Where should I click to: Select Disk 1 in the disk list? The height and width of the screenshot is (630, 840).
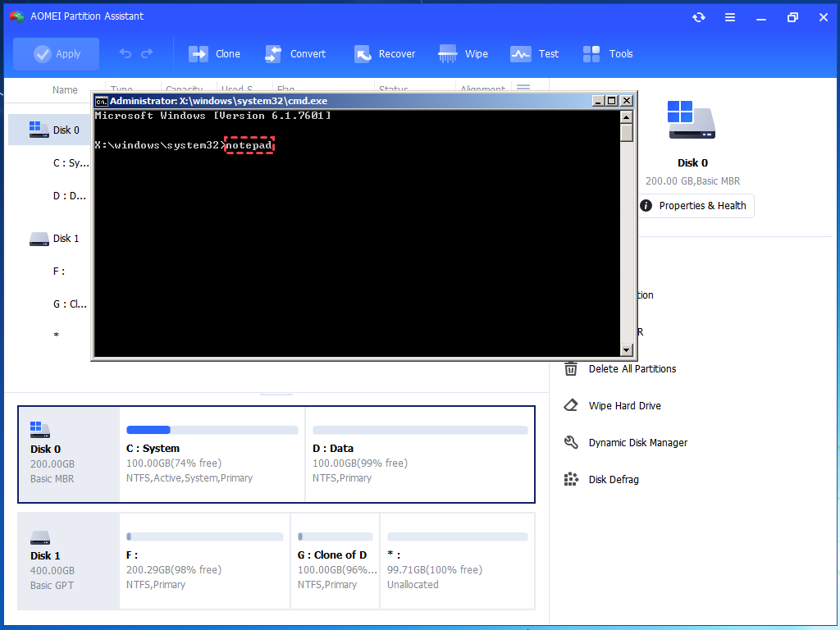point(49,239)
